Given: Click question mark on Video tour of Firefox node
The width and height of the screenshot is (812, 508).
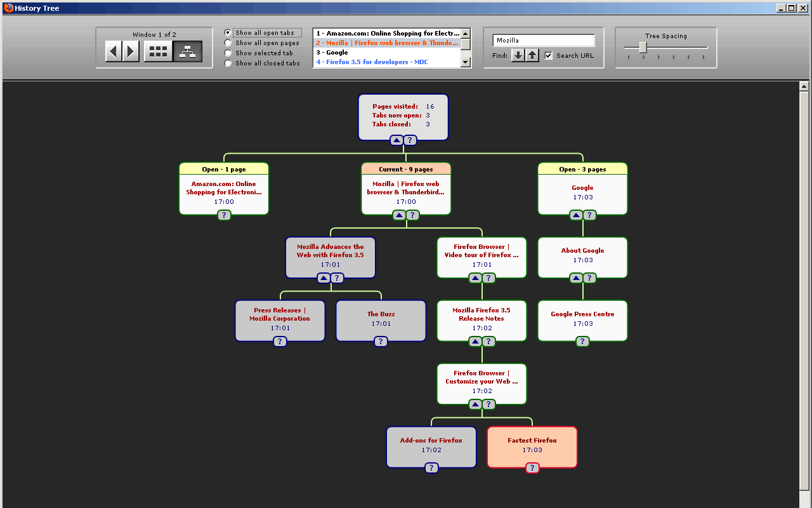Looking at the screenshot, I should (x=488, y=278).
